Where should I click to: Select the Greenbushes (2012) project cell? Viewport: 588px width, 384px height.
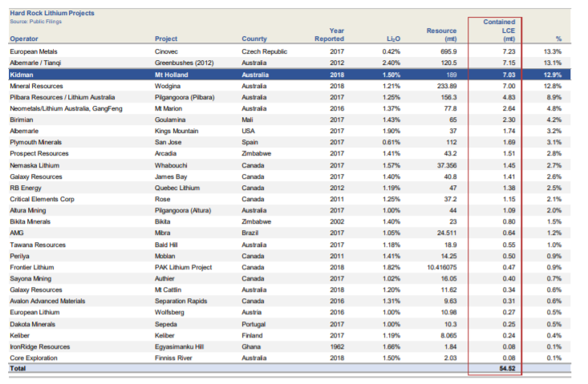(x=185, y=63)
